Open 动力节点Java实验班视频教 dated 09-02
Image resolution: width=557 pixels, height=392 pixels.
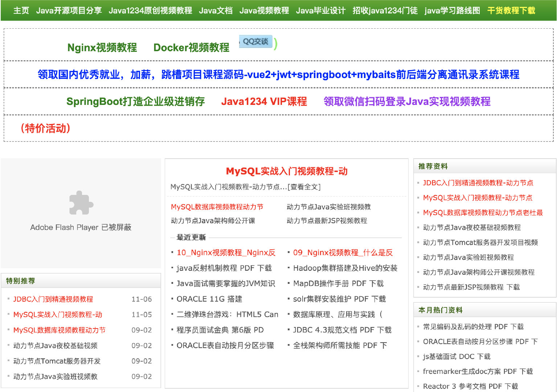point(56,376)
